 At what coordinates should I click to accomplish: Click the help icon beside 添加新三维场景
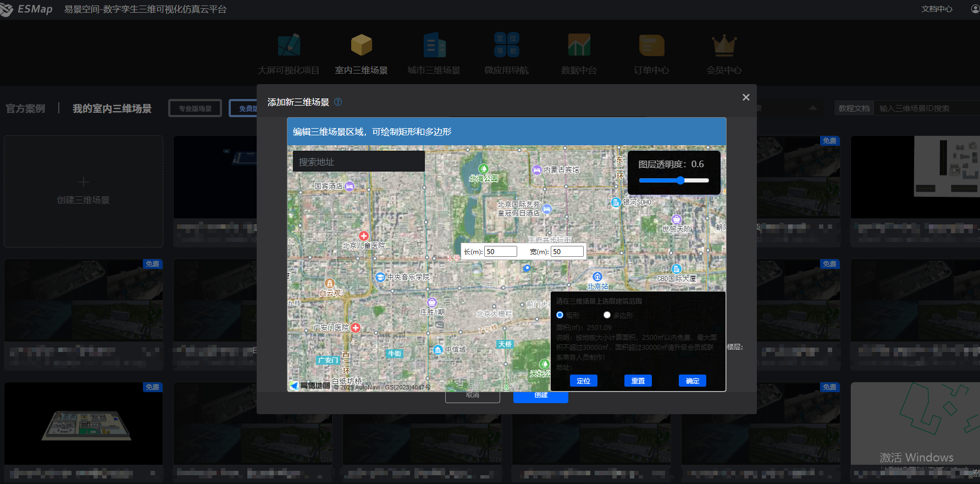pos(338,102)
